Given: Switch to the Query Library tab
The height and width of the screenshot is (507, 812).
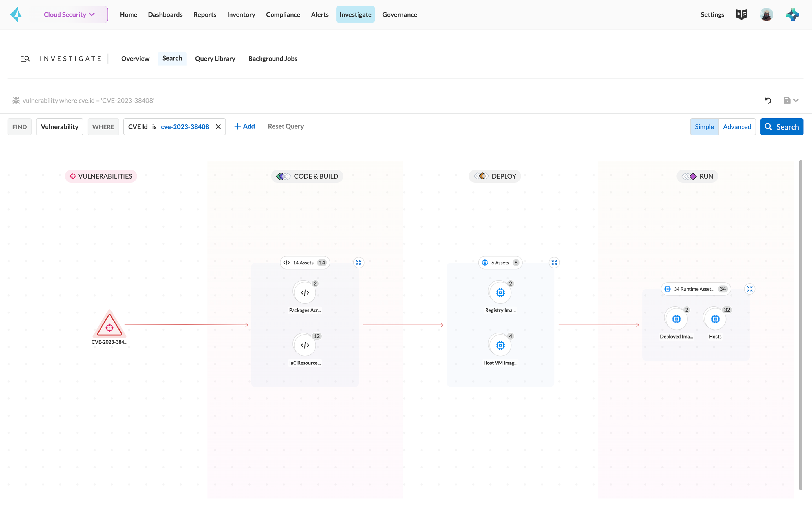Looking at the screenshot, I should tap(215, 58).
